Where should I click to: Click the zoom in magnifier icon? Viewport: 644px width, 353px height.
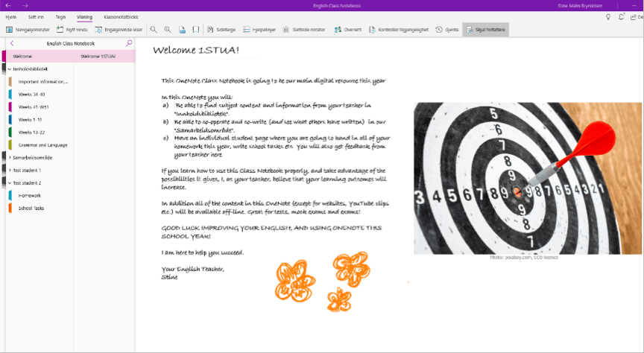click(167, 30)
